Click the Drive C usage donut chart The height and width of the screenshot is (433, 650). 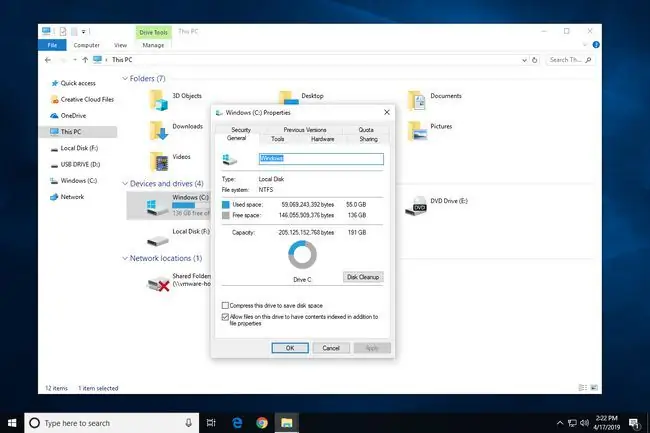[x=303, y=255]
